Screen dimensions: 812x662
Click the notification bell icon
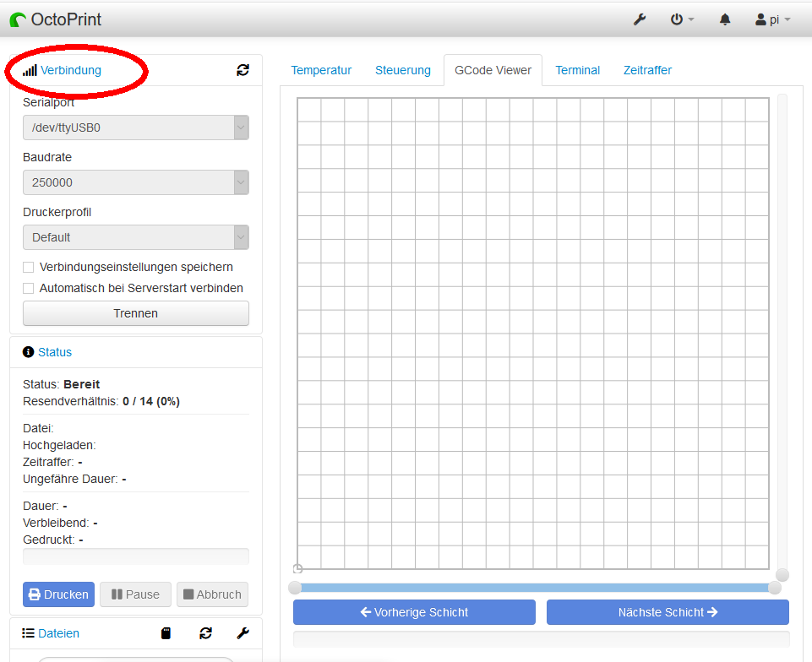coord(725,19)
